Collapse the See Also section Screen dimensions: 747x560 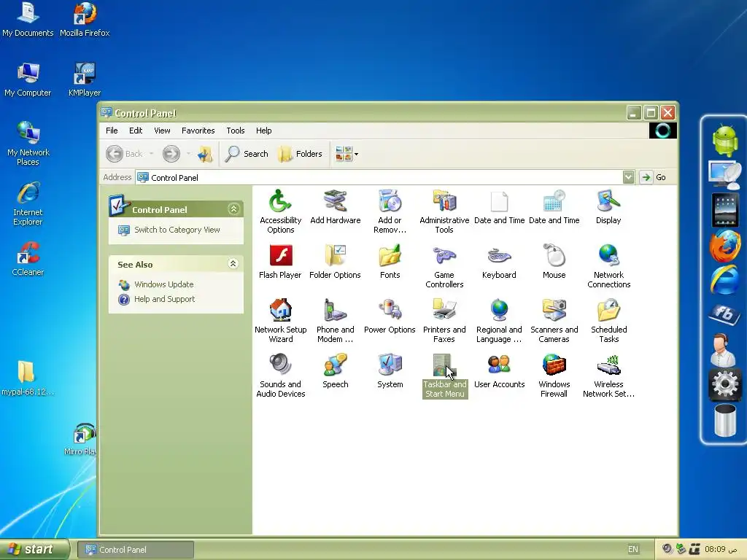pyautogui.click(x=233, y=264)
